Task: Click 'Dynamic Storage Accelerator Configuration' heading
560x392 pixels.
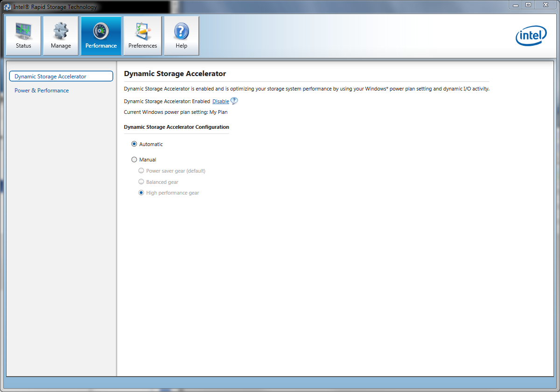Action: (176, 127)
